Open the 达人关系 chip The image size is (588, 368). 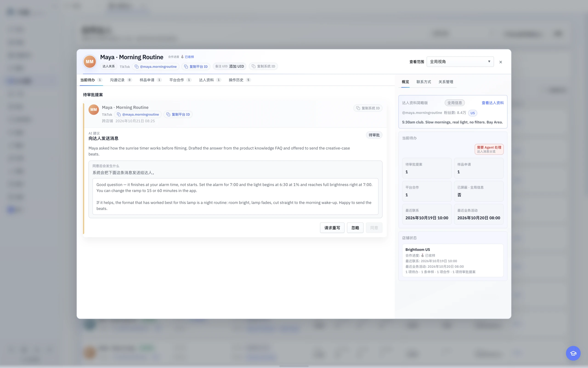click(109, 66)
